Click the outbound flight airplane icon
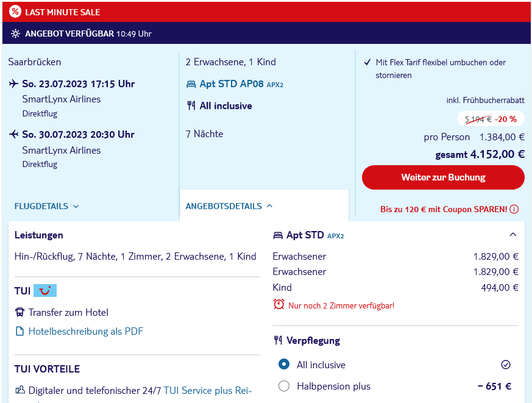532x403 pixels. (14, 84)
